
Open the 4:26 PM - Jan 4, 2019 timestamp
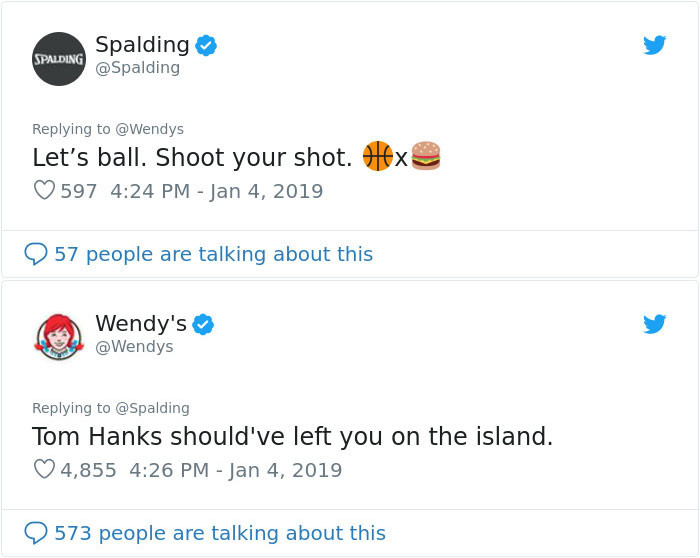236,469
